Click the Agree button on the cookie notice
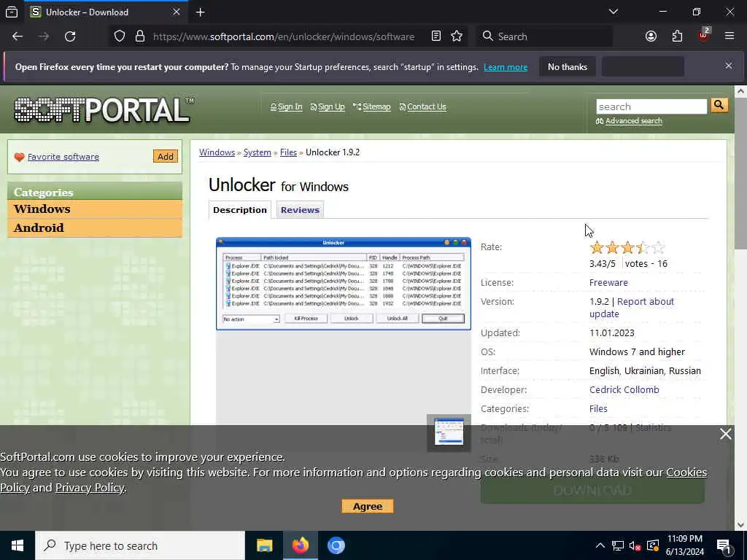The height and width of the screenshot is (560, 747). (x=368, y=506)
